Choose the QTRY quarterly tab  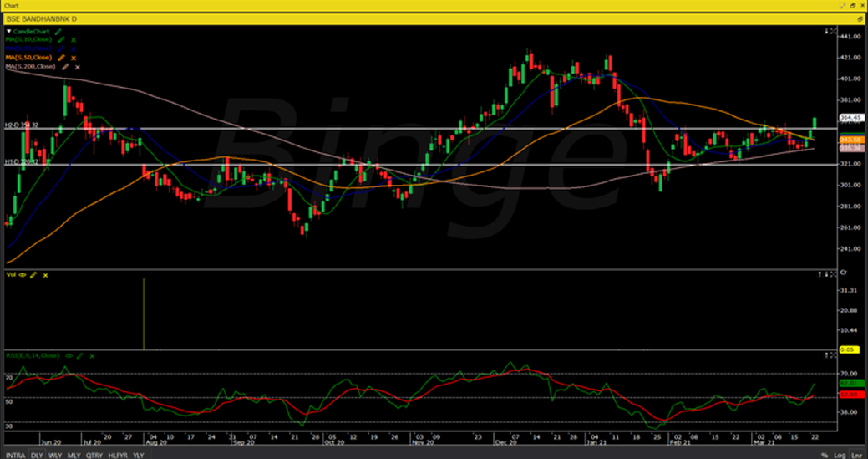[94, 455]
